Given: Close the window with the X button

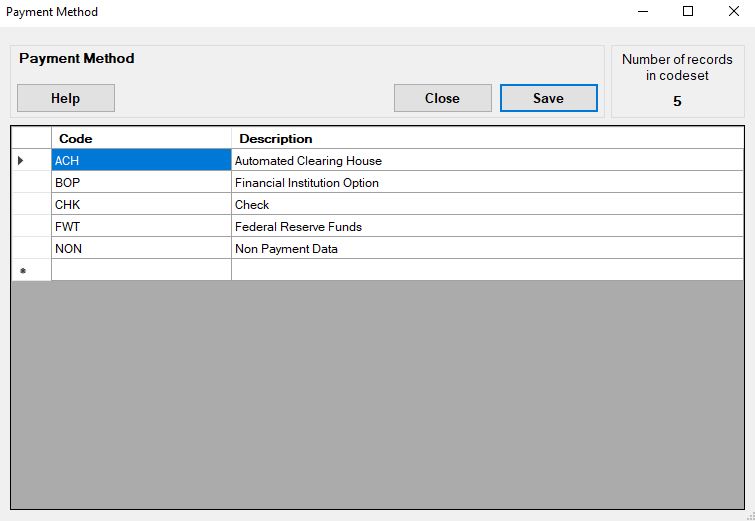Looking at the screenshot, I should click(733, 12).
